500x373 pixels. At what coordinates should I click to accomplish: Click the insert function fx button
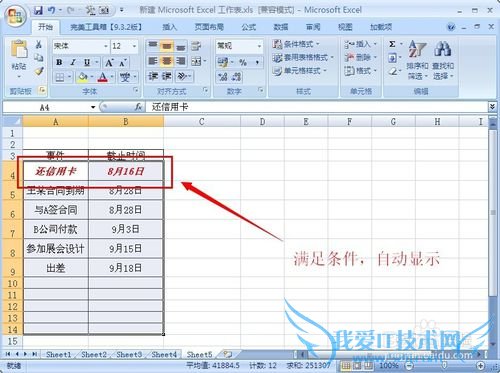(138, 107)
